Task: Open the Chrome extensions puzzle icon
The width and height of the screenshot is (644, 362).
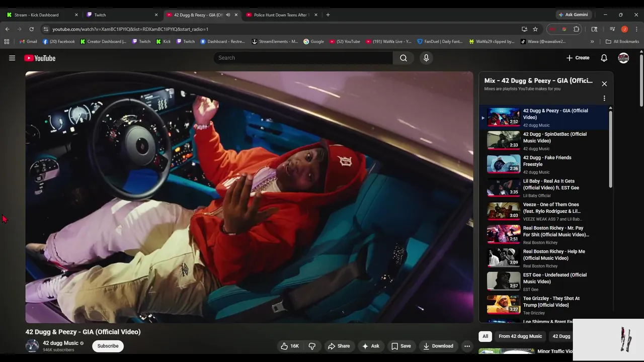Action: 577,29
